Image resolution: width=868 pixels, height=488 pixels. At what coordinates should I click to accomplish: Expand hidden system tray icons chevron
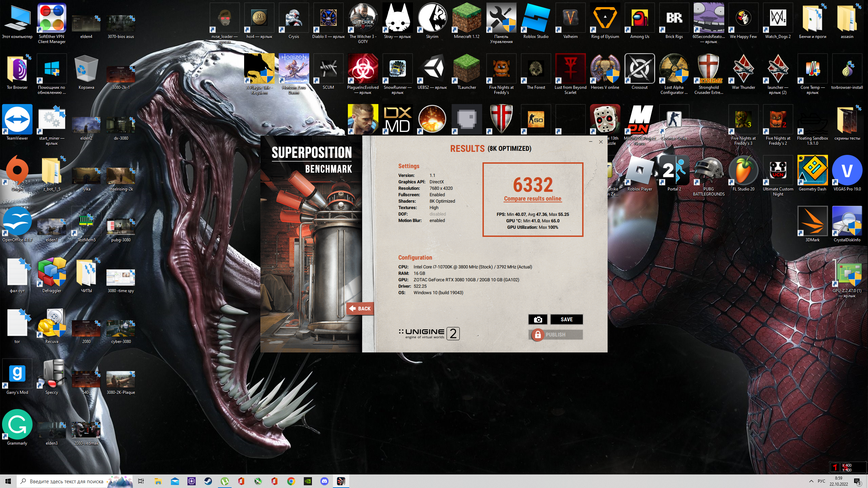pyautogui.click(x=811, y=481)
